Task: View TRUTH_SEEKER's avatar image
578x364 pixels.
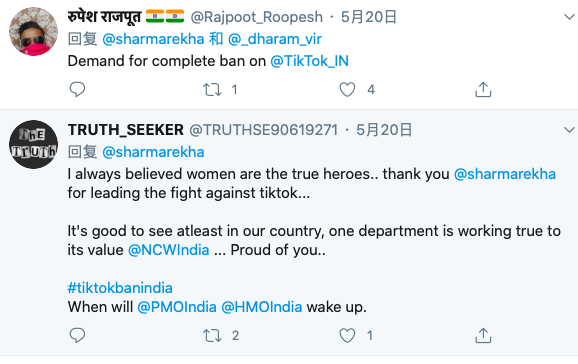Action: coord(34,144)
